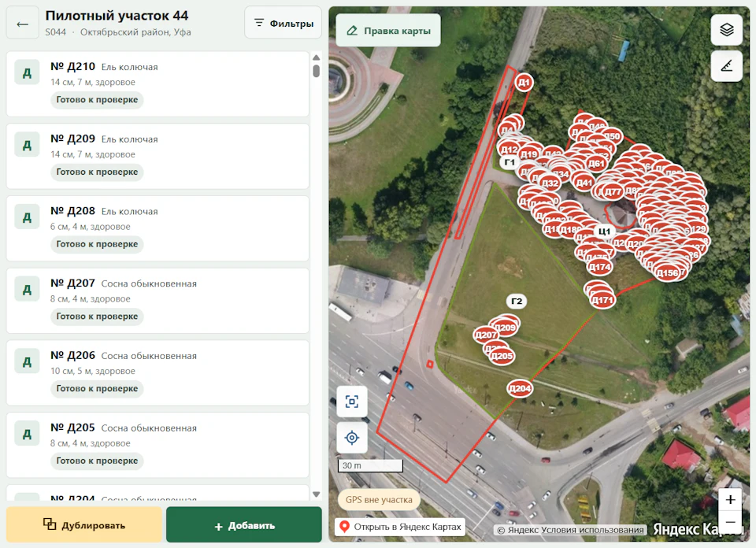Select map marker Д77
The width and height of the screenshot is (756, 548).
click(613, 191)
